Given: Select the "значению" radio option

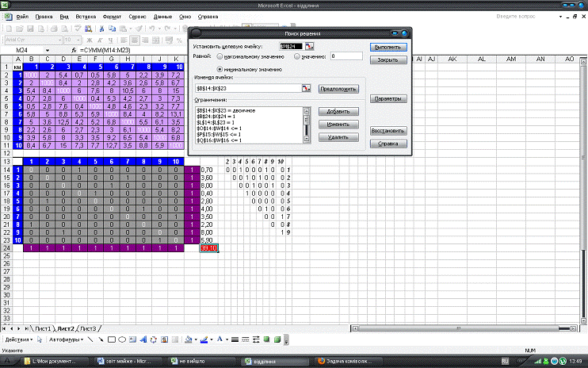Looking at the screenshot, I should tap(298, 56).
